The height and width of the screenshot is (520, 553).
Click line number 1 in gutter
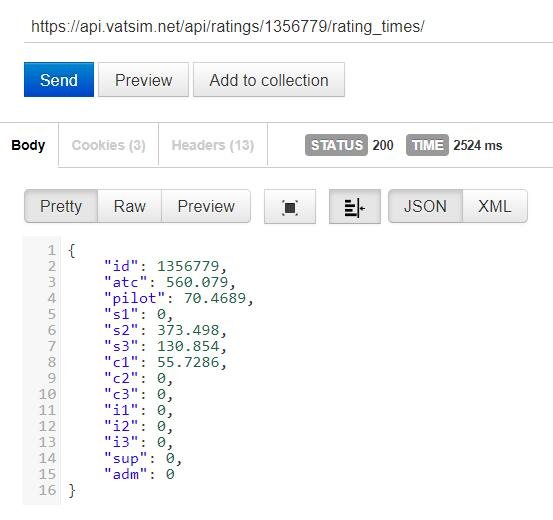(x=52, y=250)
